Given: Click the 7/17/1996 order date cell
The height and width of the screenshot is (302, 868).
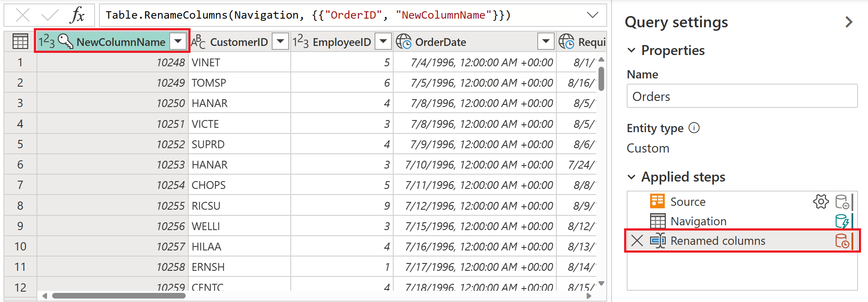Looking at the screenshot, I should 475,267.
